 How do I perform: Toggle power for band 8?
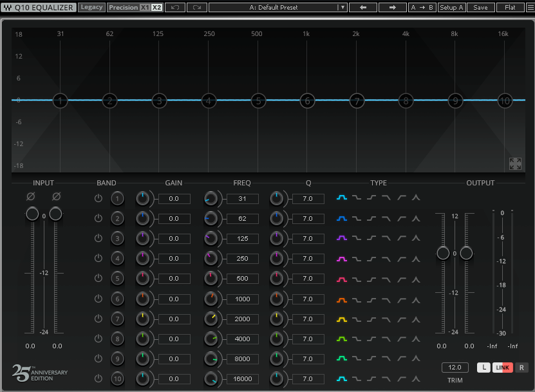99,339
